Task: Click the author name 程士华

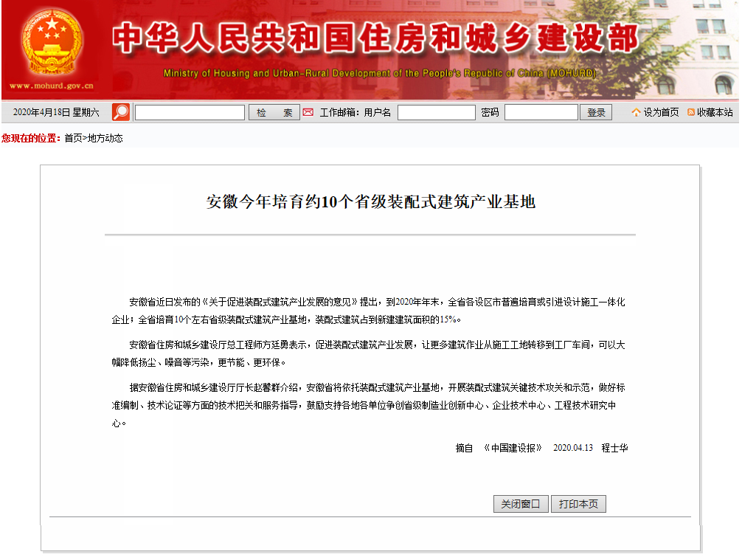Action: (614, 448)
